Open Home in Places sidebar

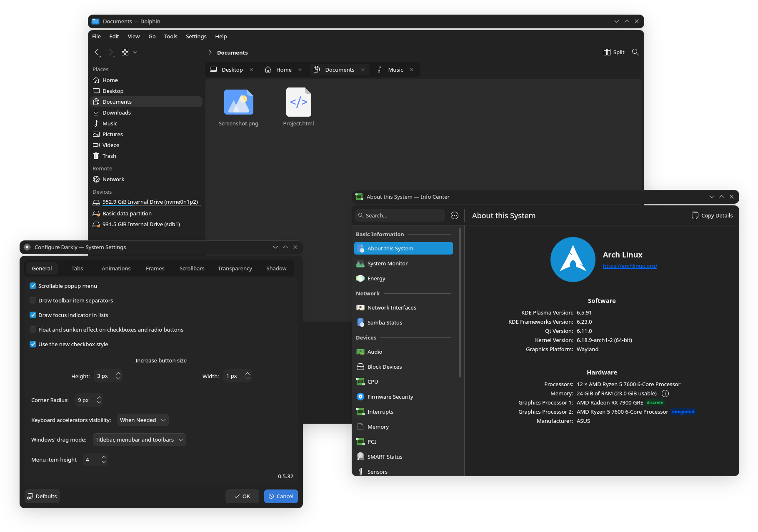tap(146, 80)
